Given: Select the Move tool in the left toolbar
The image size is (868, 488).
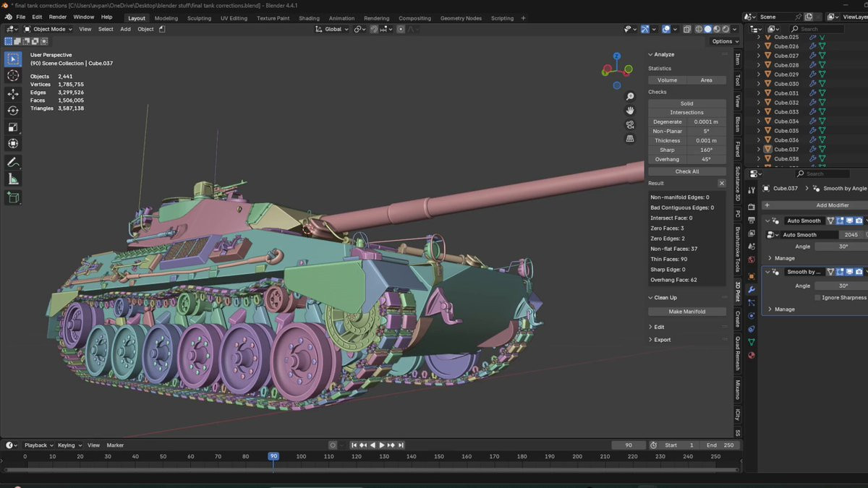Looking at the screenshot, I should tap(13, 94).
